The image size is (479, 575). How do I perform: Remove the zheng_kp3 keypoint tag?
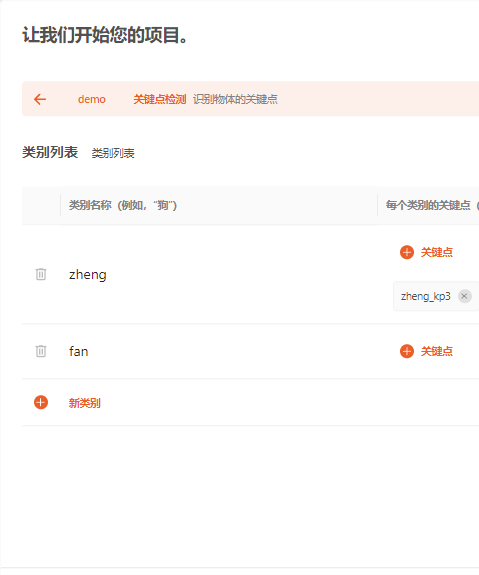[464, 296]
